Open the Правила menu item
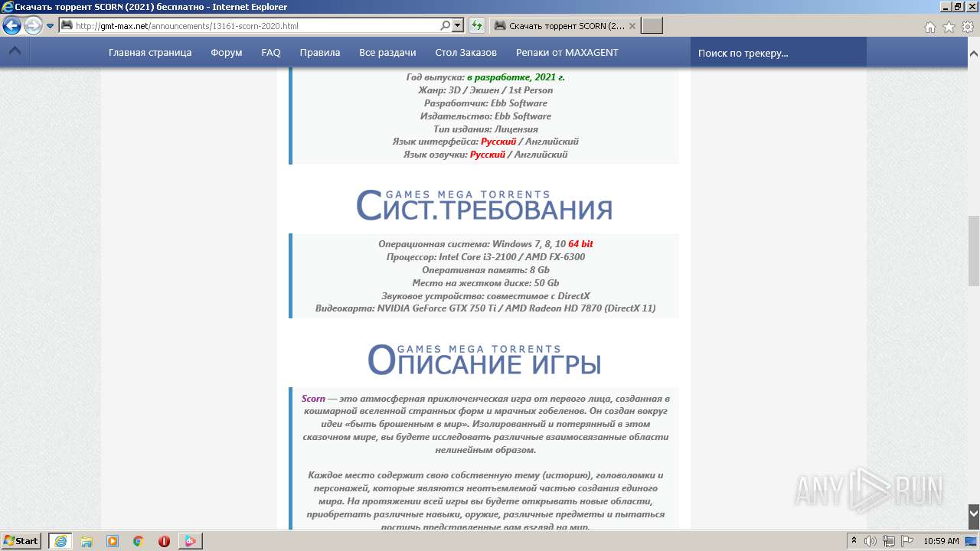This screenshot has height=551, width=980. click(x=320, y=53)
